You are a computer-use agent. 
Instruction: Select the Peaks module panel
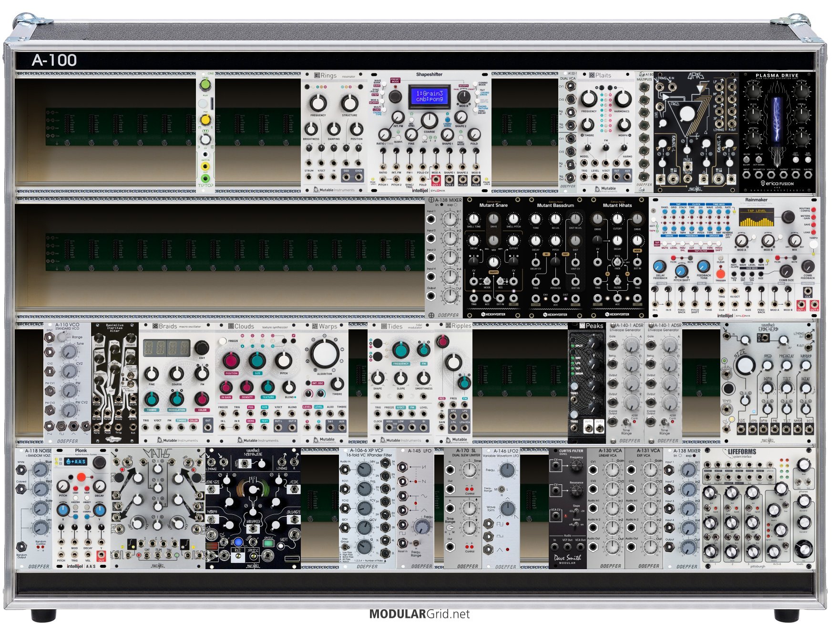587,383
